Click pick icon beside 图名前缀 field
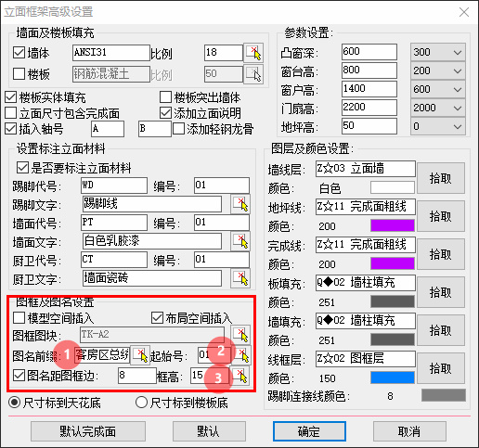The width and height of the screenshot is (479, 448). tap(140, 355)
